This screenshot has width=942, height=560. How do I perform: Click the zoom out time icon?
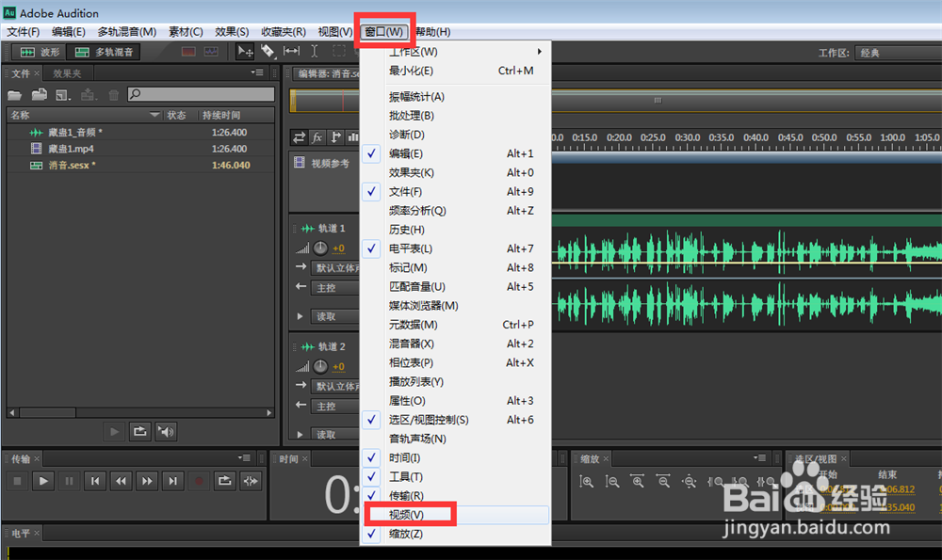pos(663,481)
